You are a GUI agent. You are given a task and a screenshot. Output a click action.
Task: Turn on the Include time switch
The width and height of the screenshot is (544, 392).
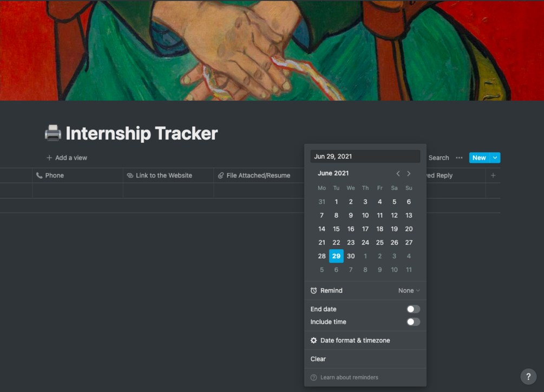(413, 322)
